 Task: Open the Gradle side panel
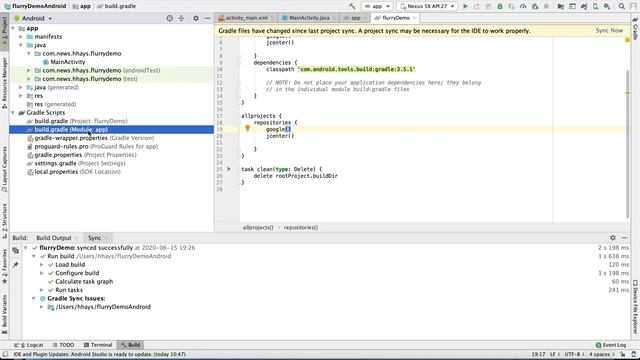(635, 29)
